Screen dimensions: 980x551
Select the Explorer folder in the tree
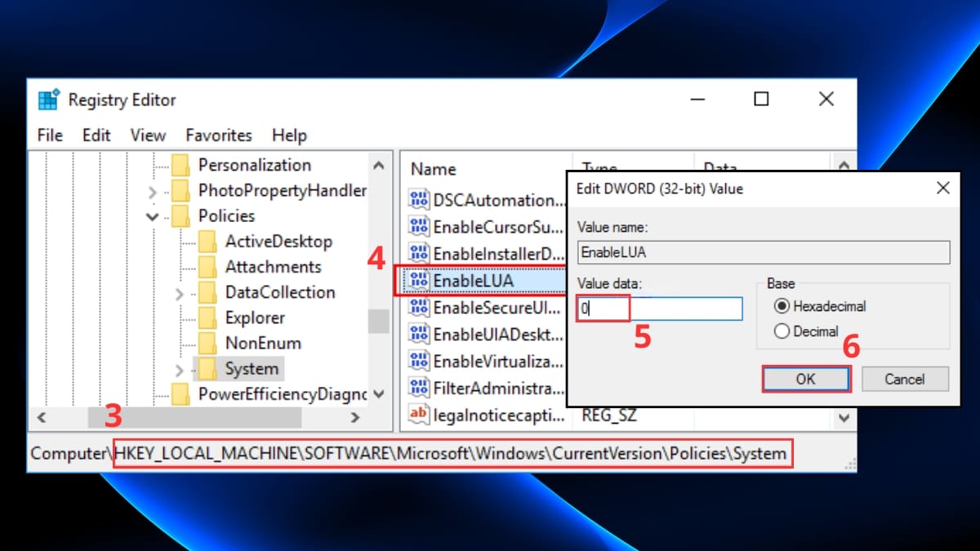(255, 318)
